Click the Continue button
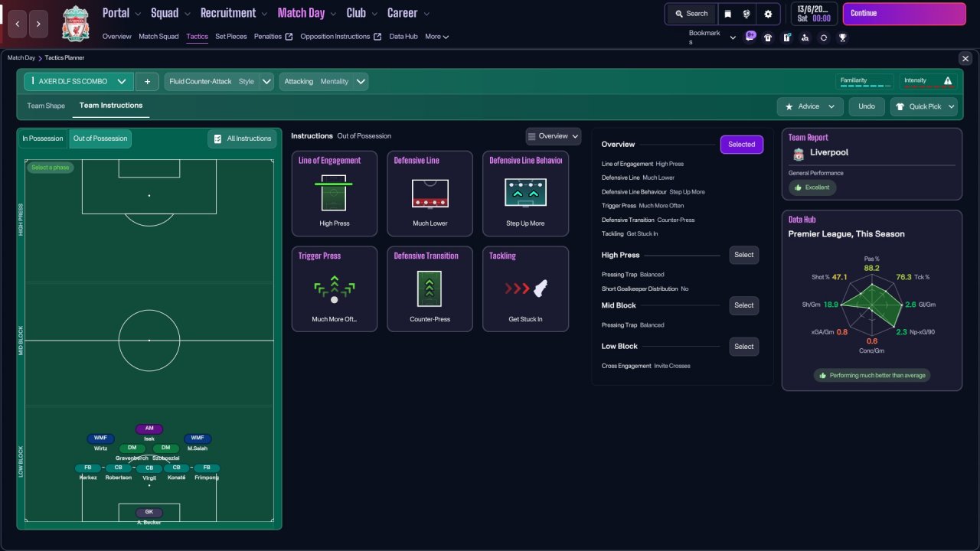This screenshot has height=551, width=980. point(904,14)
